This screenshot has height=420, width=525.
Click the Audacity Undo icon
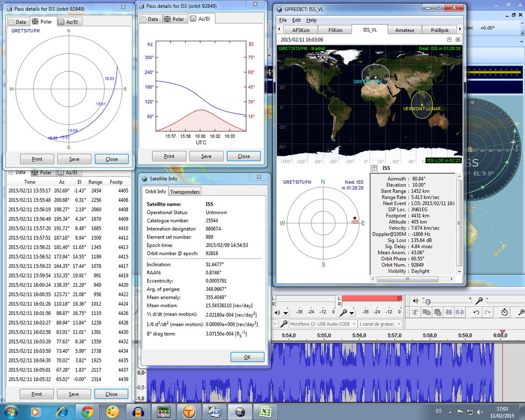(x=476, y=312)
